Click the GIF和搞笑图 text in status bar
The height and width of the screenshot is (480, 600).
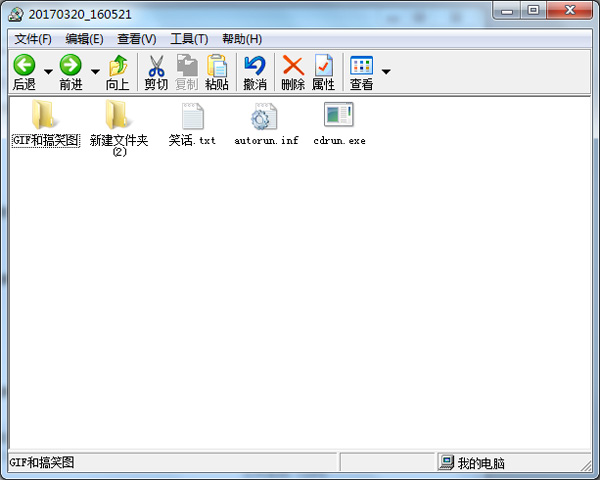(x=42, y=462)
